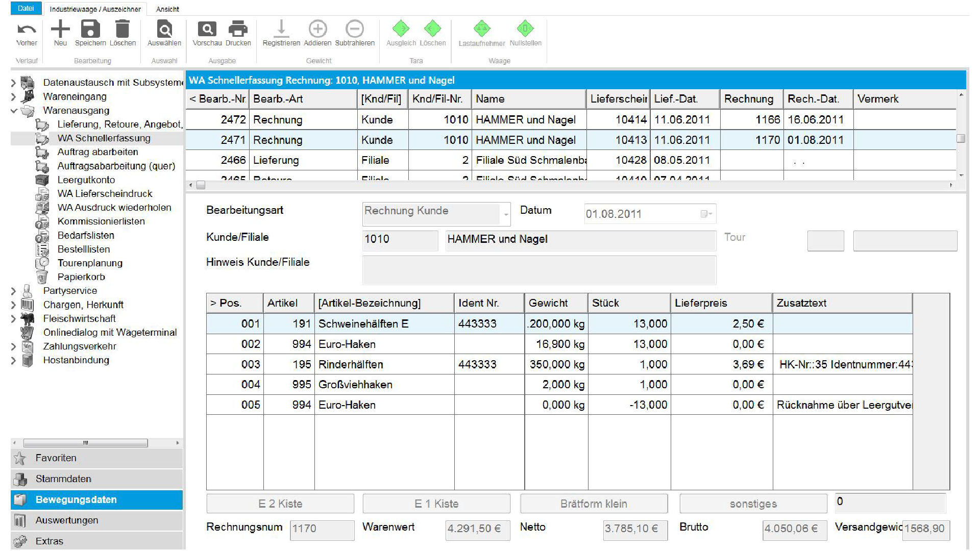The width and height of the screenshot is (980, 551).
Task: Expand the Zahlungsverkehr tree node
Action: pos(14,346)
